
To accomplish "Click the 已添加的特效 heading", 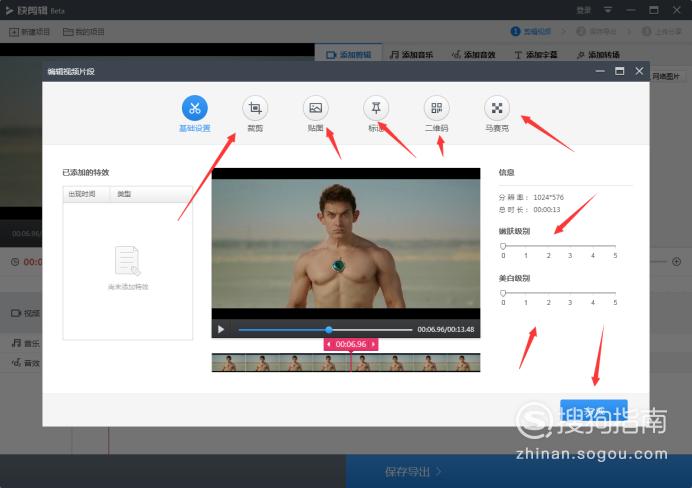I will point(86,173).
